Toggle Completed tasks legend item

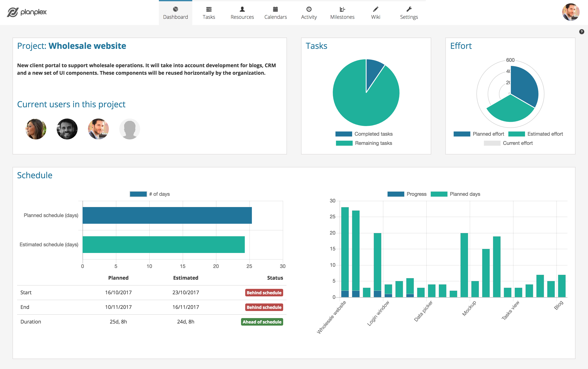coord(364,134)
